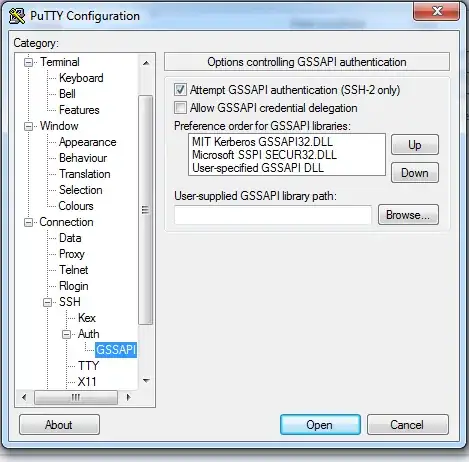Select Bell in the category tree

(67, 94)
